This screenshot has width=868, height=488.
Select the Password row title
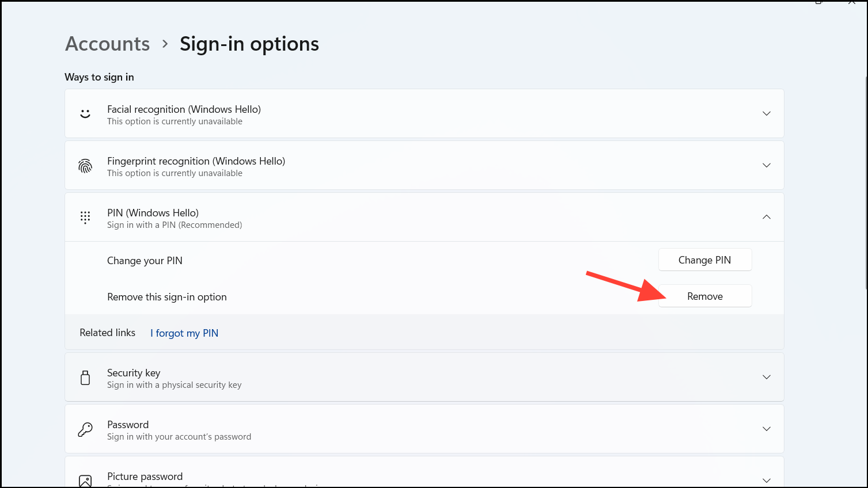128,425
